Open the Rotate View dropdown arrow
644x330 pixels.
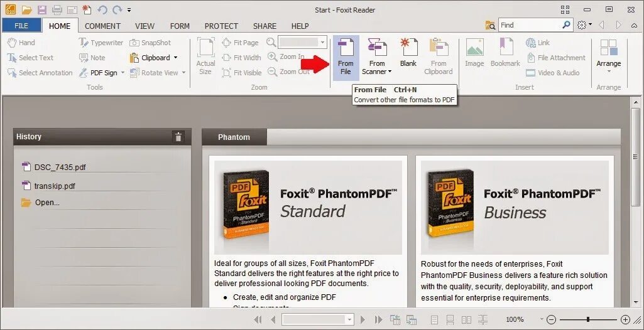click(183, 73)
